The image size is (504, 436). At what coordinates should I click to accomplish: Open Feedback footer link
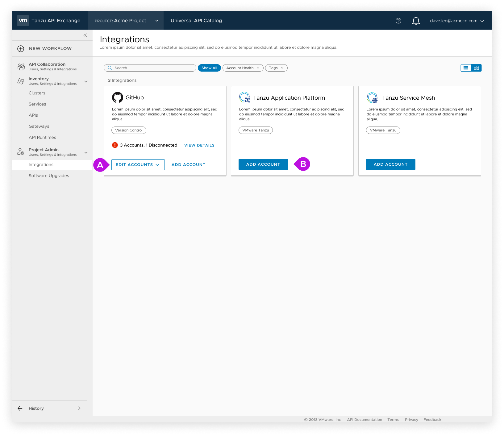coord(432,420)
